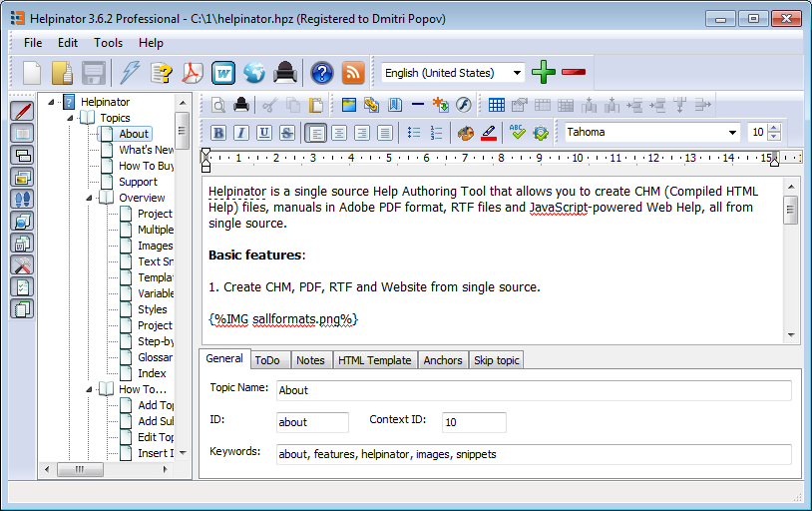
Task: Click the Word RTF export icon
Action: pyautogui.click(x=222, y=73)
